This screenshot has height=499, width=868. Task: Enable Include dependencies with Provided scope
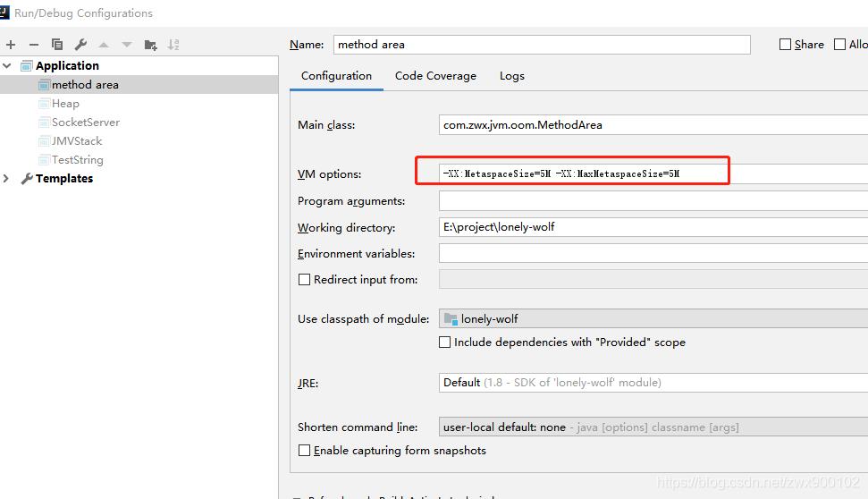pyautogui.click(x=445, y=343)
